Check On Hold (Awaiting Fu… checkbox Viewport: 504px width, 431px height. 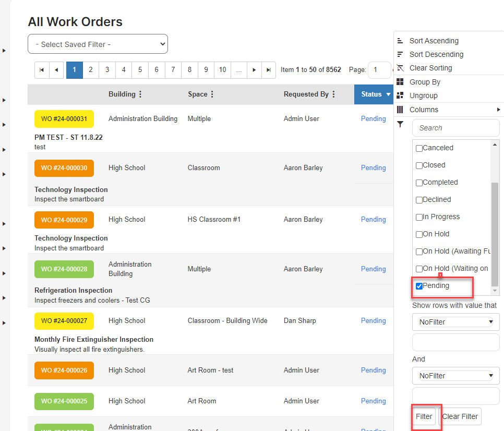[419, 252]
